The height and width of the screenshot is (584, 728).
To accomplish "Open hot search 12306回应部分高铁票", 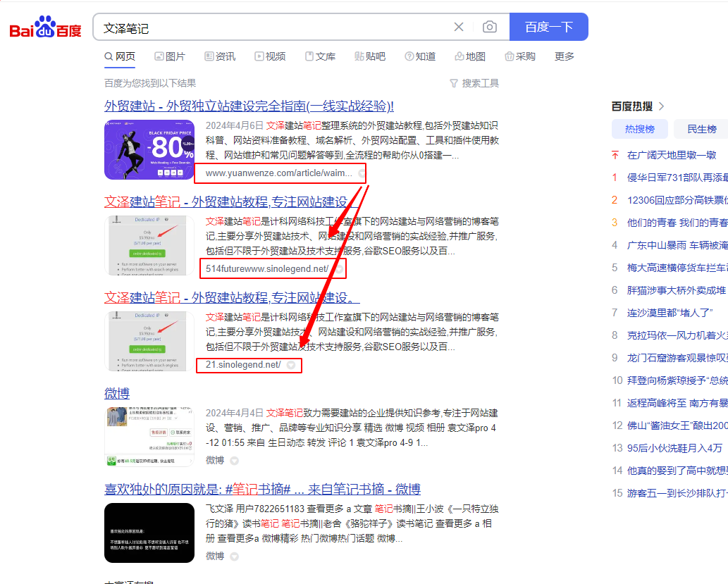I will coord(677,200).
